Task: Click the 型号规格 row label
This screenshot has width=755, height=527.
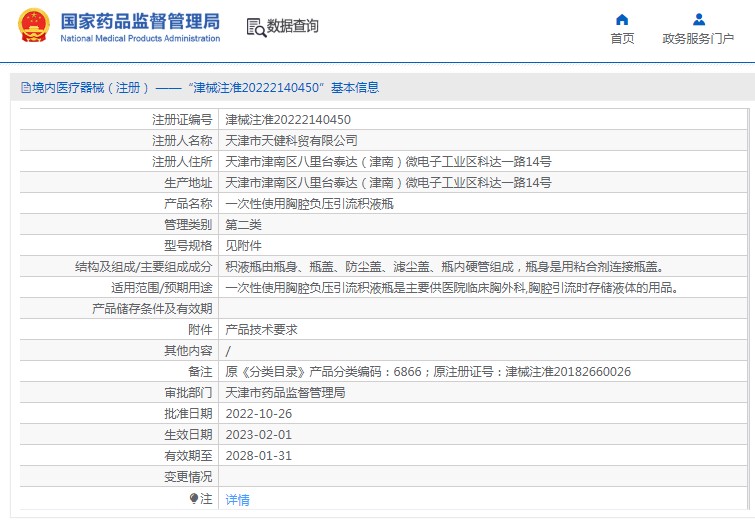Action: coord(188,246)
